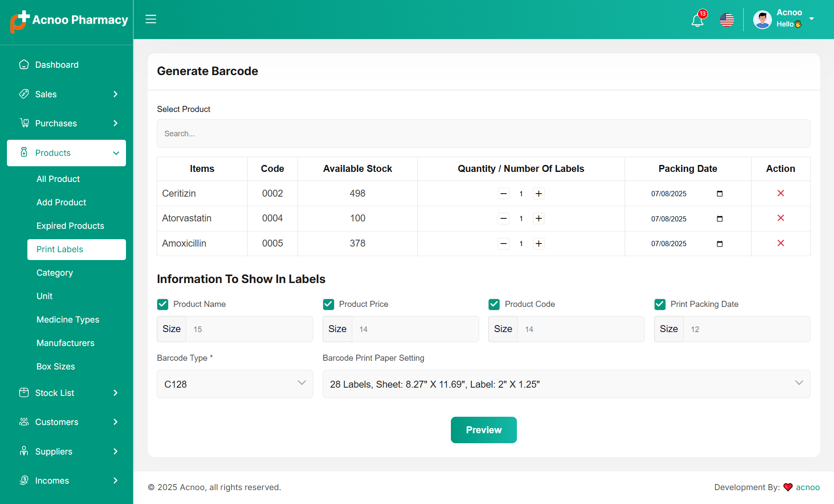Decrease Amoxicillin label quantity with minus
This screenshot has width=834, height=504.
[x=503, y=244]
